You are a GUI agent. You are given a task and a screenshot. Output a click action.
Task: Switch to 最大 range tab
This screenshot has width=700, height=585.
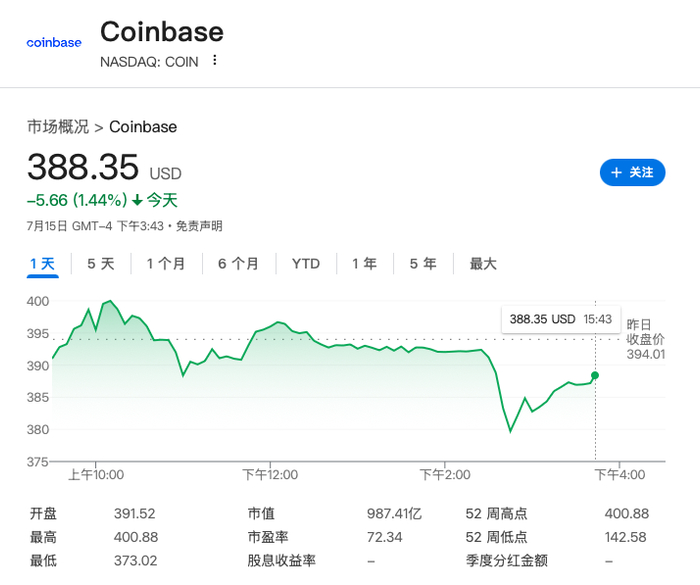pyautogui.click(x=483, y=264)
